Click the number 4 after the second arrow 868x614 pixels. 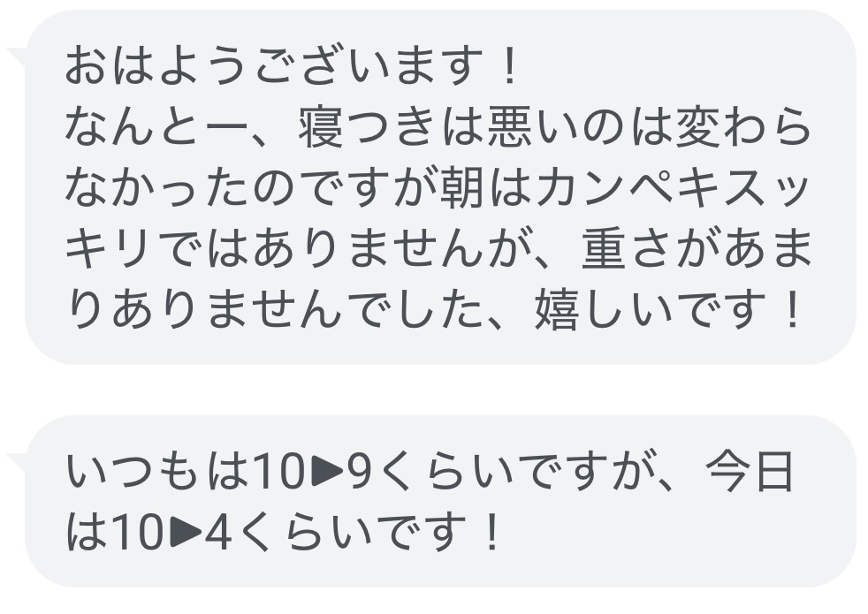point(217,534)
